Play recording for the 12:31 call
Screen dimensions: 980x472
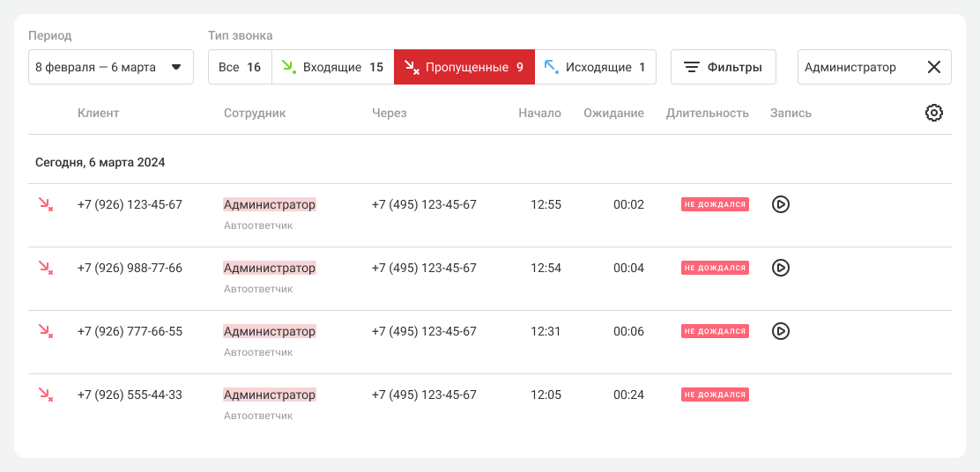coord(780,331)
